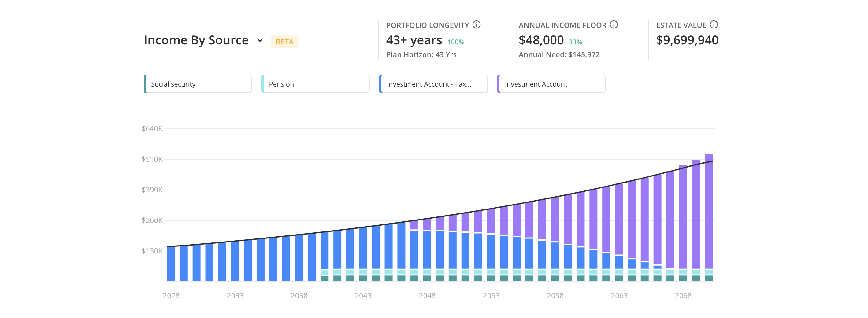Click the Income By Source heading

(x=196, y=40)
